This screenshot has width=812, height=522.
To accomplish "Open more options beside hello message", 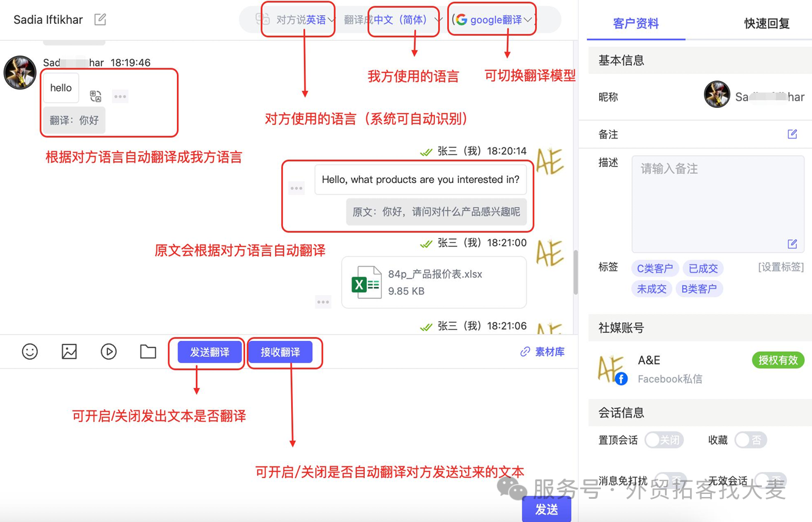I will tap(120, 96).
